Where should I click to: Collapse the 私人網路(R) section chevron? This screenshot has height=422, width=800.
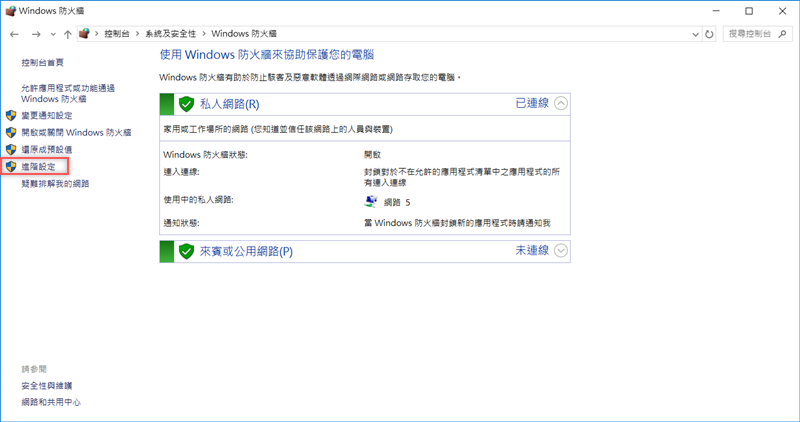click(561, 104)
